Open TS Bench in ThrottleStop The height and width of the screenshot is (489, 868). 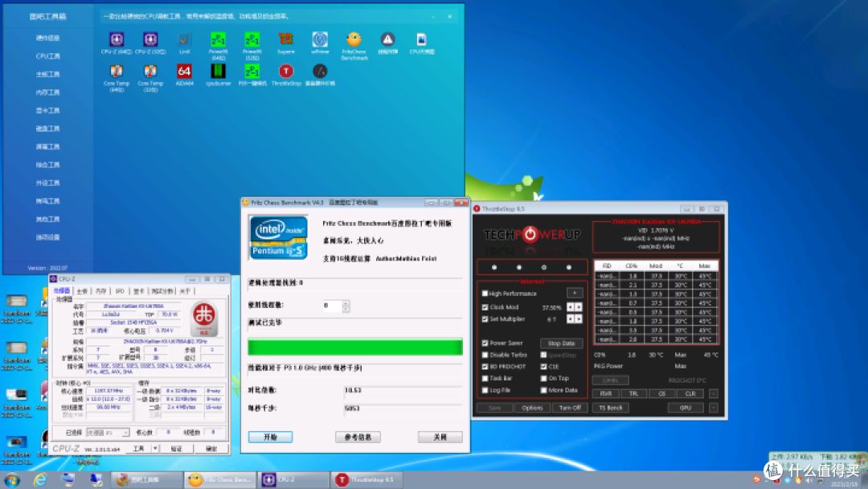click(x=611, y=408)
